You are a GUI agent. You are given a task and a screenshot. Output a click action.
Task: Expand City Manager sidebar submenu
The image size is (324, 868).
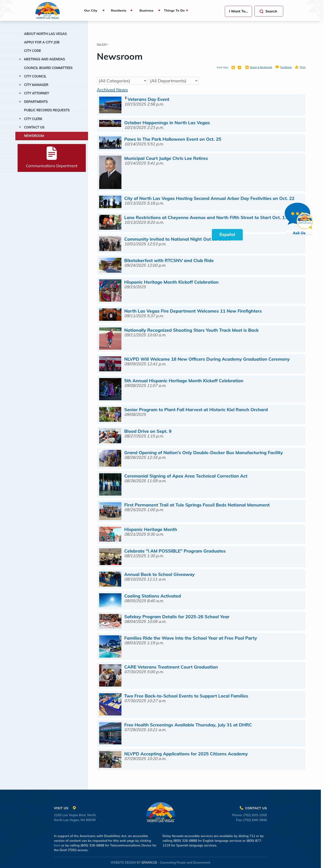coord(20,85)
